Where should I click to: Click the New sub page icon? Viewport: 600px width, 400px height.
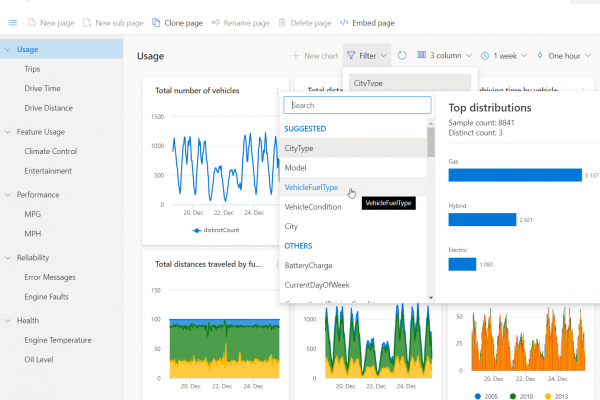(87, 23)
